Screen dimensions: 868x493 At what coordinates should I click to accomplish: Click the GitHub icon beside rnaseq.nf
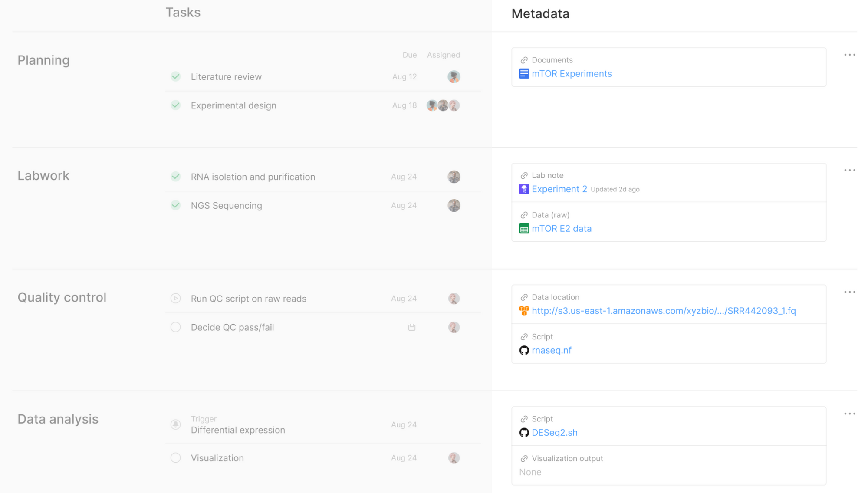click(524, 350)
